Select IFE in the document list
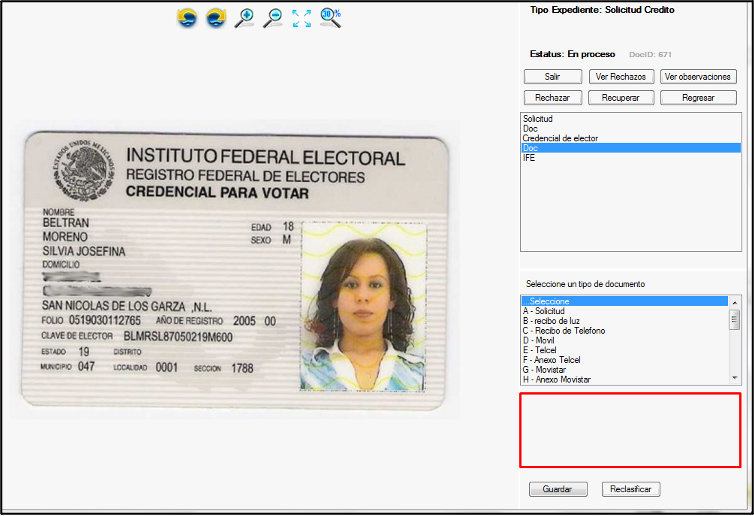Image resolution: width=754 pixels, height=516 pixels. 529,157
